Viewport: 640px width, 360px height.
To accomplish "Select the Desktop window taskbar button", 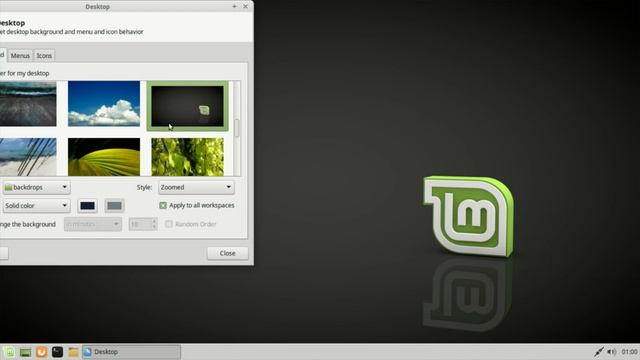I will (131, 352).
